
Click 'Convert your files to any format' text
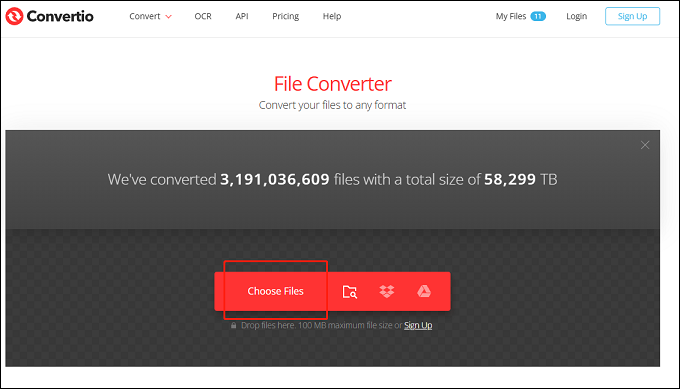pyautogui.click(x=332, y=105)
